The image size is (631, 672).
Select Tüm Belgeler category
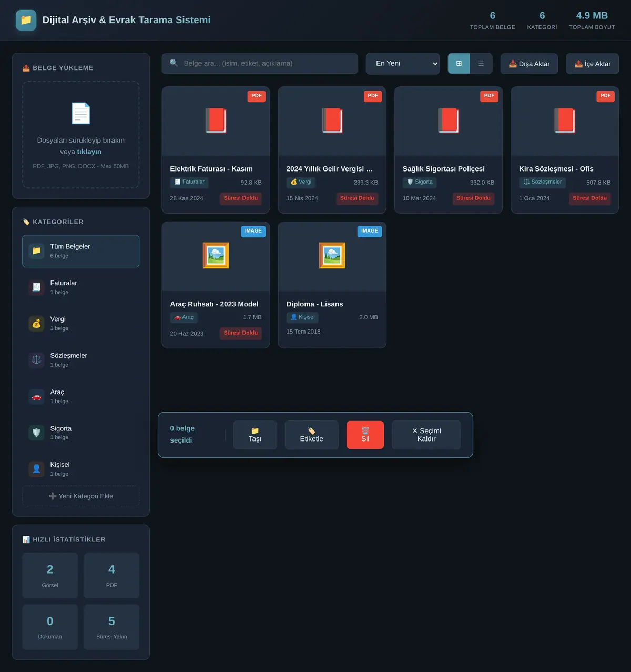click(81, 251)
